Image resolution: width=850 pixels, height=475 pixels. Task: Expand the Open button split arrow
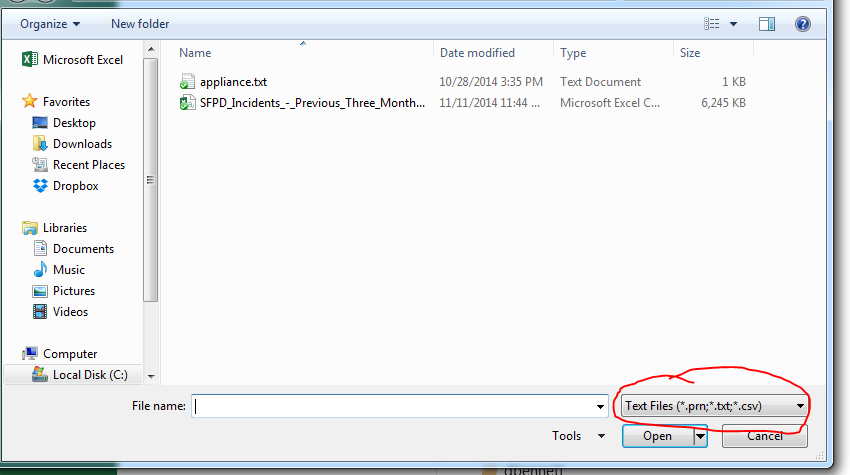click(700, 436)
